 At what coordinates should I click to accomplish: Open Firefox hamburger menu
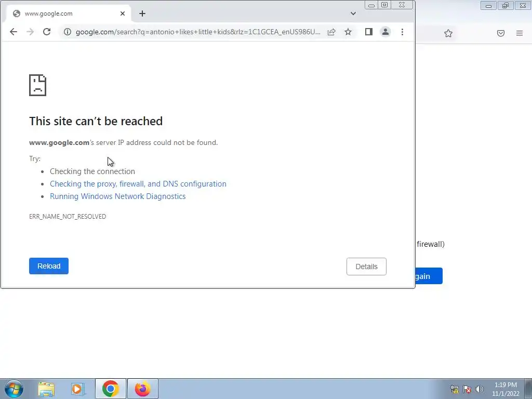520,33
